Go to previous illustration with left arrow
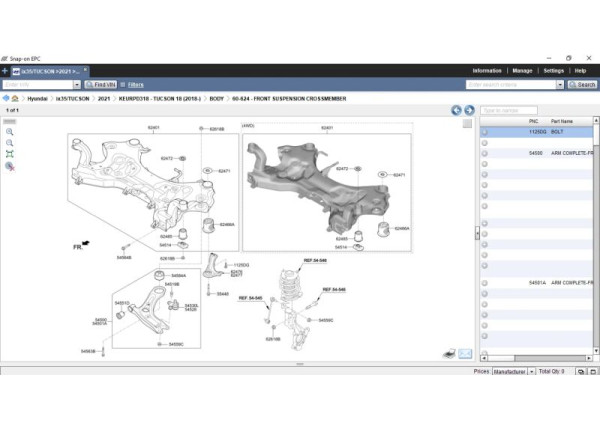This screenshot has width=600, height=429. 457,110
